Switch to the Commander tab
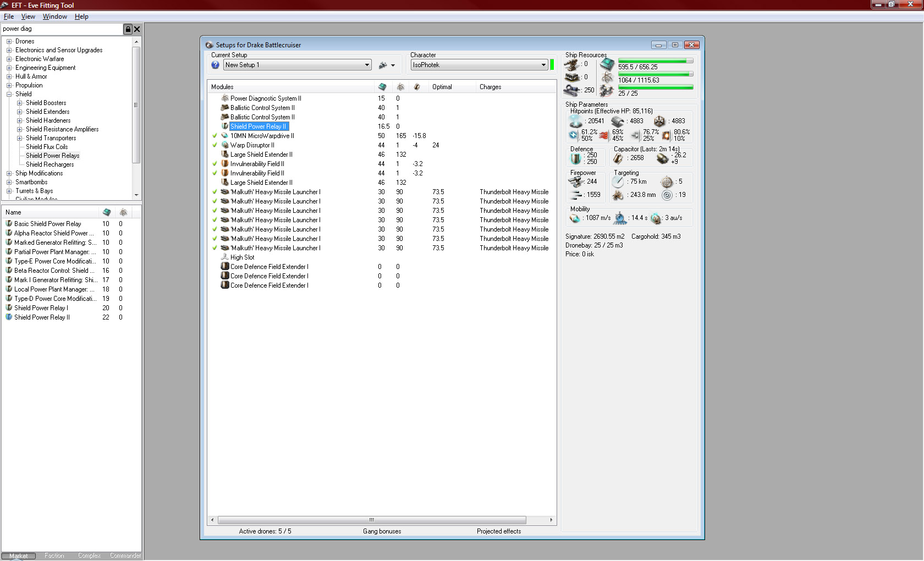This screenshot has height=561, width=924. tap(125, 556)
